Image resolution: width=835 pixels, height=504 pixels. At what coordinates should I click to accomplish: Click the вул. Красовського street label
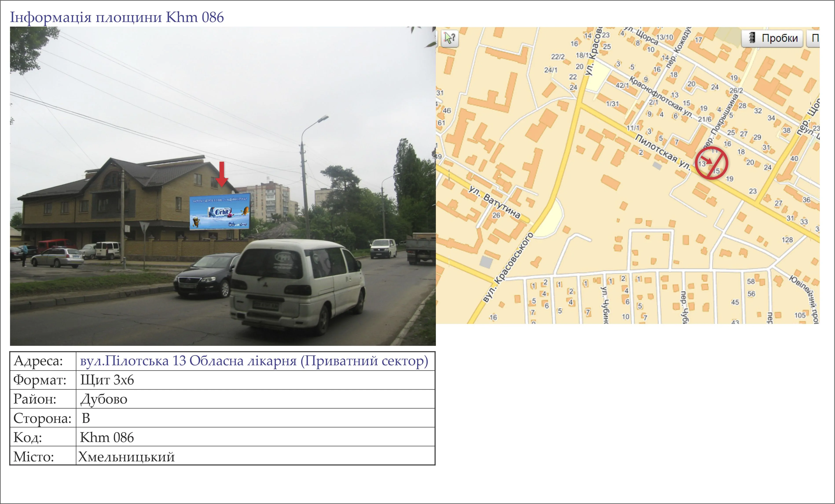[x=508, y=267]
